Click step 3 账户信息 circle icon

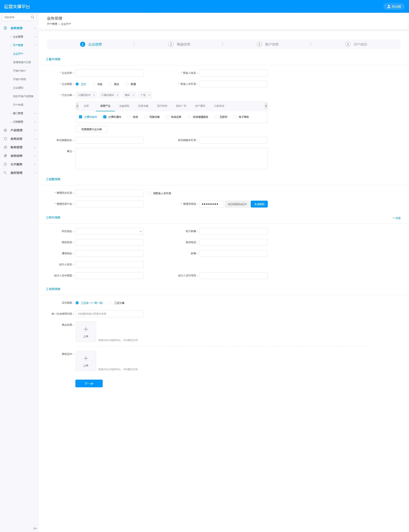(x=259, y=44)
